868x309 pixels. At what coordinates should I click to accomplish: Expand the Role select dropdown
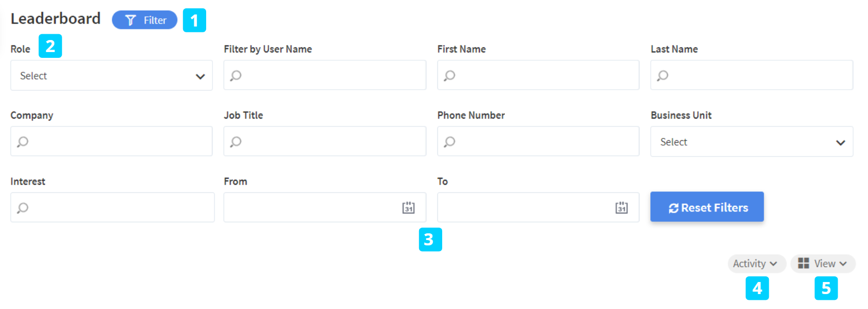111,76
